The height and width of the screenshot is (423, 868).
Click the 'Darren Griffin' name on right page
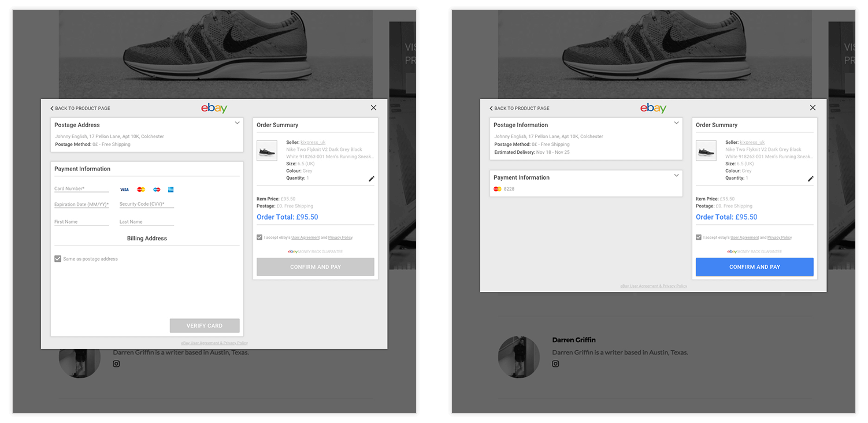tap(574, 340)
